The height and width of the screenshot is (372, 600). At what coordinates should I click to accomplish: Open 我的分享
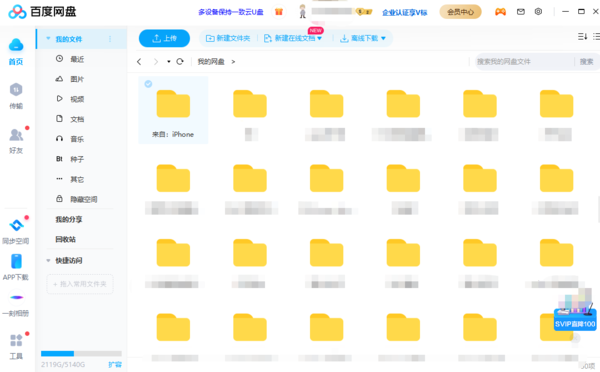[69, 219]
